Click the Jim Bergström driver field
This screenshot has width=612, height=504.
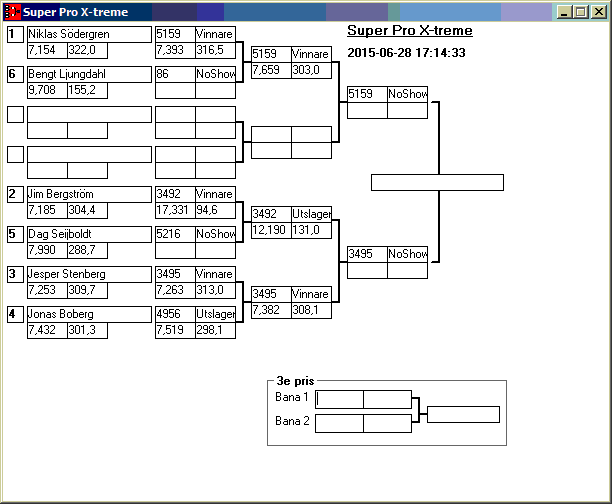(x=88, y=194)
